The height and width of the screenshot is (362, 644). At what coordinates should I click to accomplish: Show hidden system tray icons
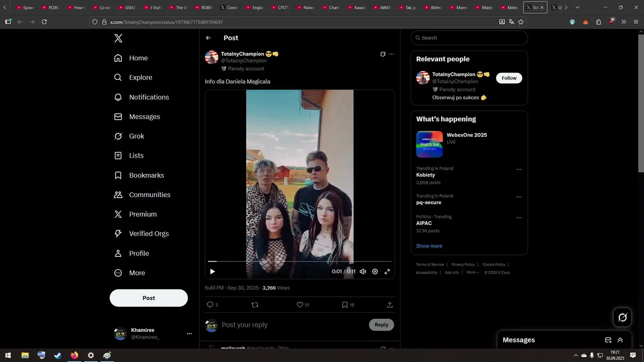coord(576,355)
